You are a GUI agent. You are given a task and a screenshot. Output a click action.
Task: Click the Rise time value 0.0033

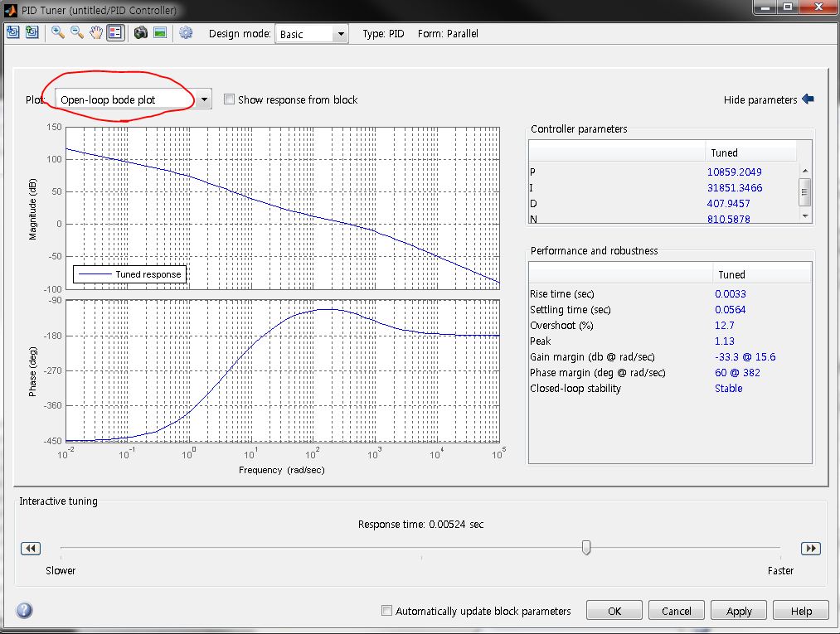point(731,293)
